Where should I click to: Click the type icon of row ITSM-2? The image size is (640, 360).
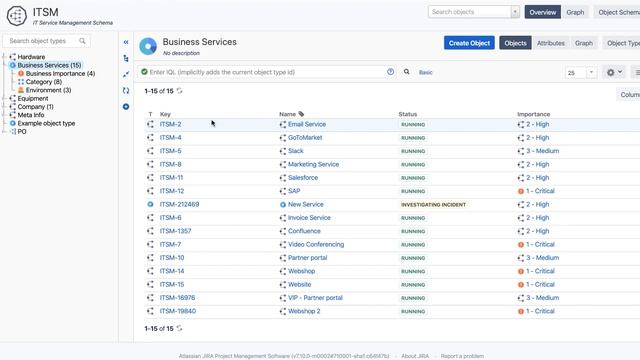pyautogui.click(x=150, y=124)
